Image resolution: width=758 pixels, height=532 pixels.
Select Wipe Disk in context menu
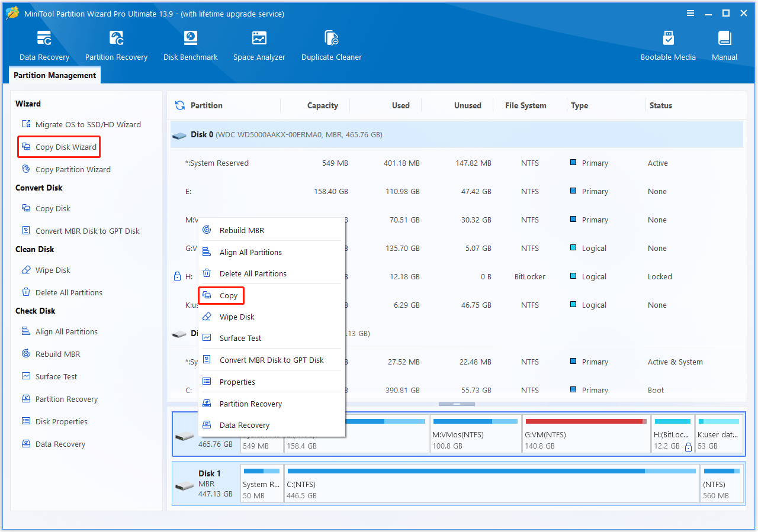(x=272, y=317)
